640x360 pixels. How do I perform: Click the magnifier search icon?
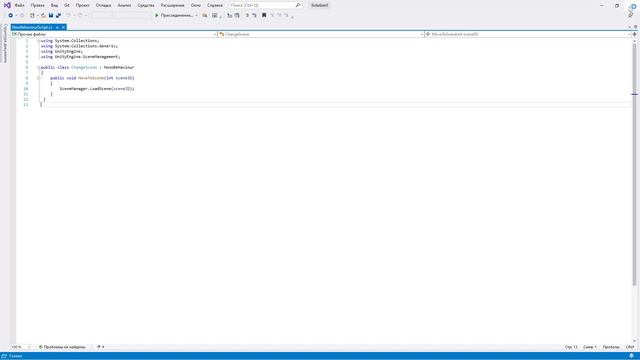pos(298,5)
